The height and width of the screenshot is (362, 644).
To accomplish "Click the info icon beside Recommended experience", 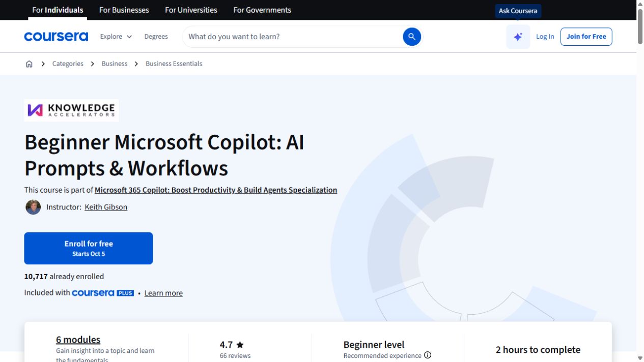I will [428, 355].
